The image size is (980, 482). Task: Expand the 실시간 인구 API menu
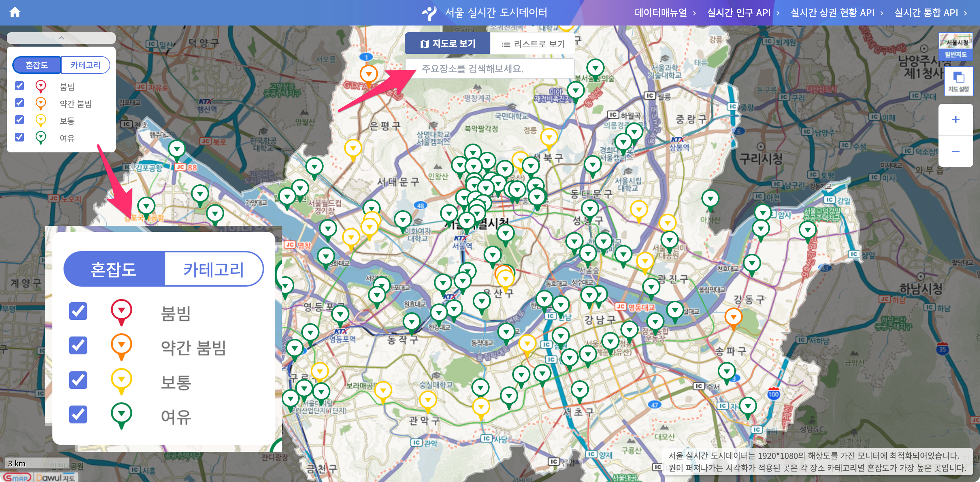738,13
